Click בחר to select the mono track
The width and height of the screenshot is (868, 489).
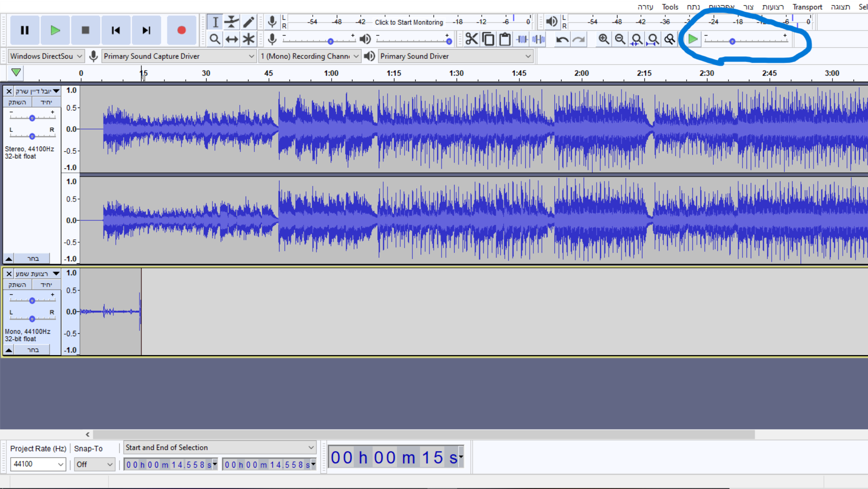click(33, 350)
